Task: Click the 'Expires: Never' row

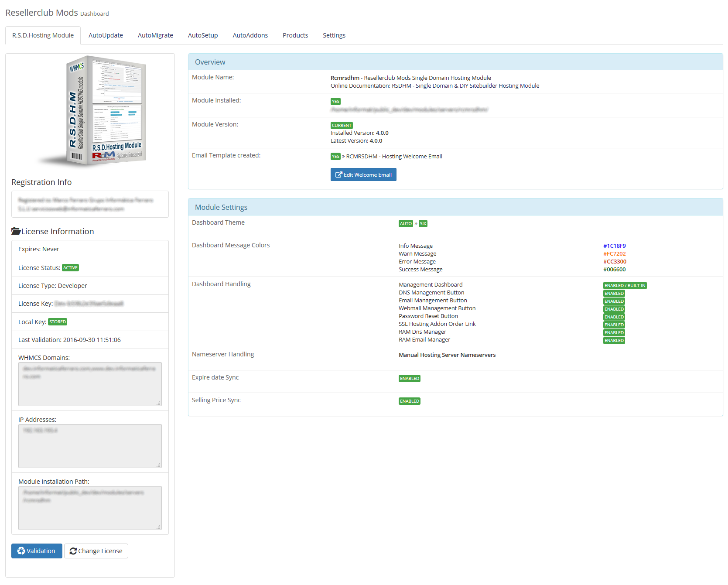Action: 90,249
